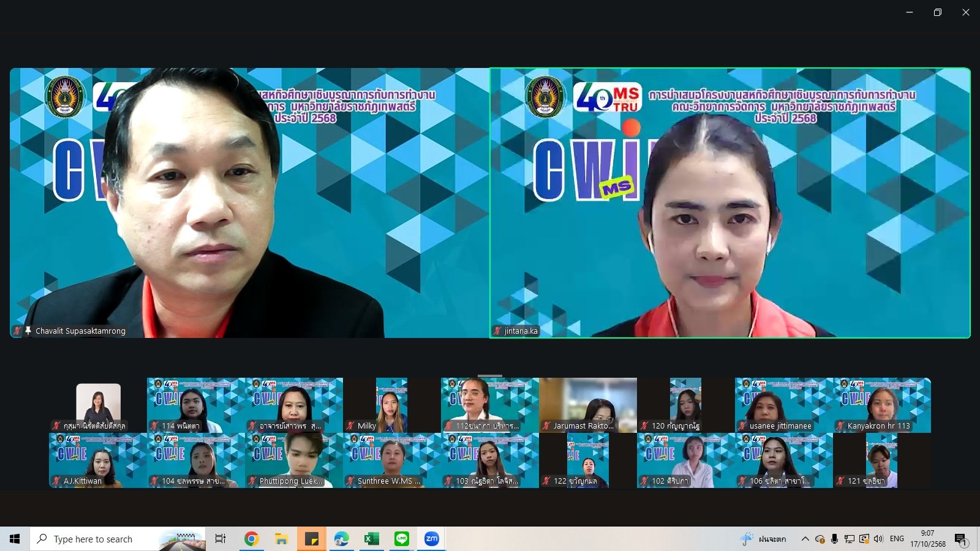This screenshot has width=980, height=551.
Task: Launch Microsoft Edge from the taskbar
Action: click(x=341, y=539)
